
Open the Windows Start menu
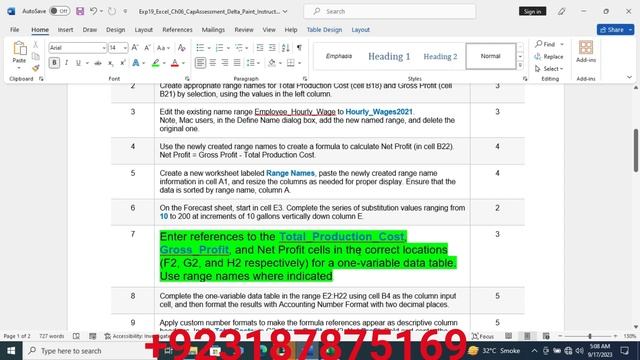(x=11, y=351)
